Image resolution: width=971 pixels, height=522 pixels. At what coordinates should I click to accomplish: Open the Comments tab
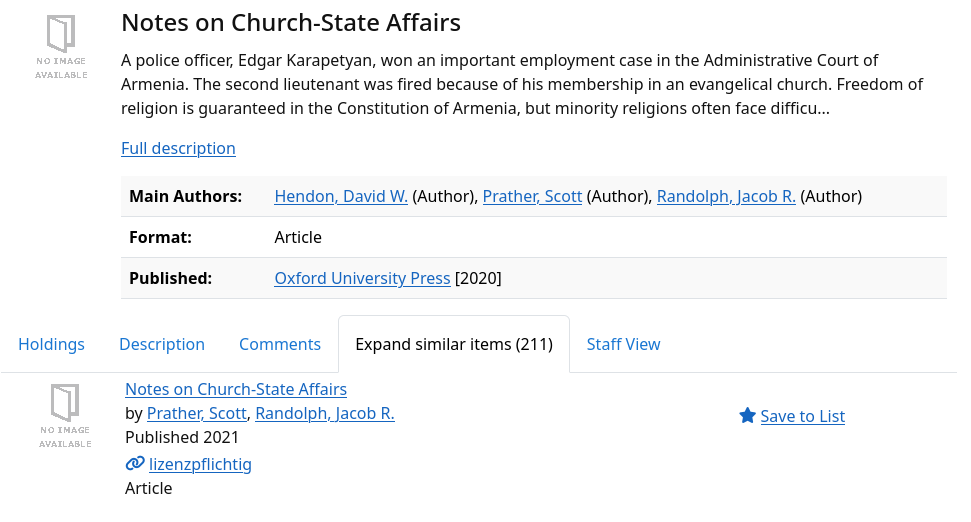point(280,344)
